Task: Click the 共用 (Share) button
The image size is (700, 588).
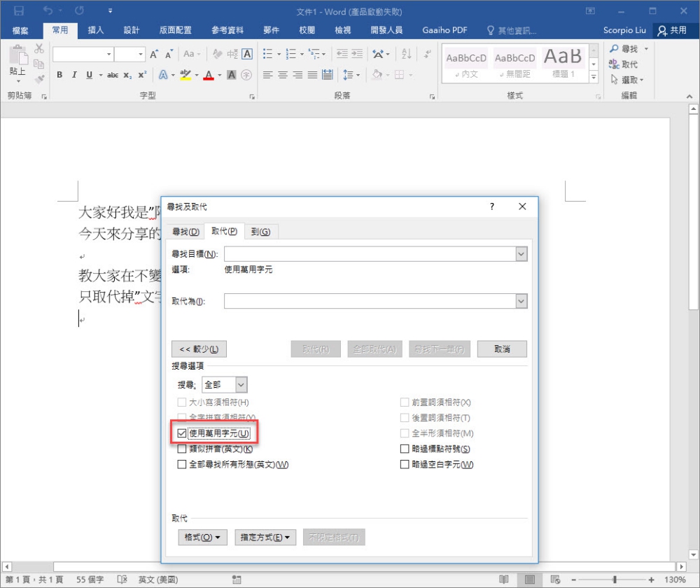Action: click(672, 30)
